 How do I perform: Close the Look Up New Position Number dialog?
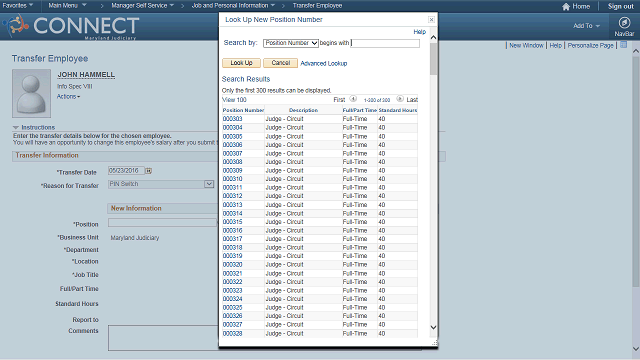pos(431,20)
